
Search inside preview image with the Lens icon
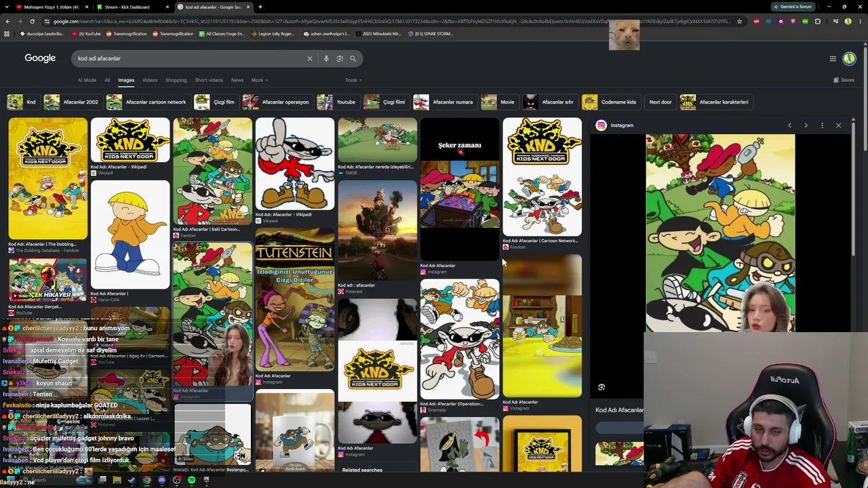pos(601,387)
